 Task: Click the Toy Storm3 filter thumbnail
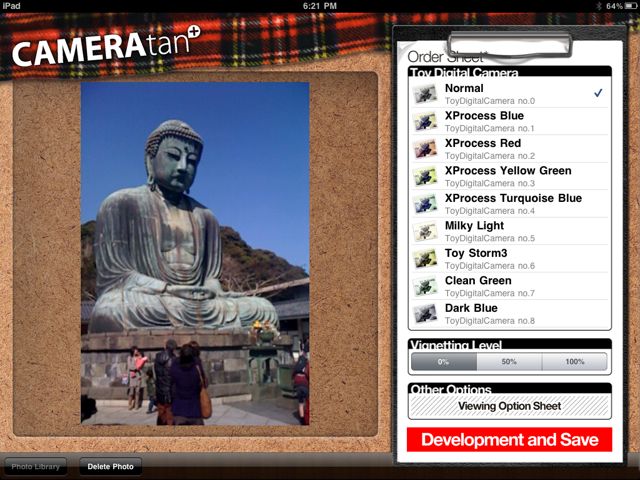tap(425, 259)
